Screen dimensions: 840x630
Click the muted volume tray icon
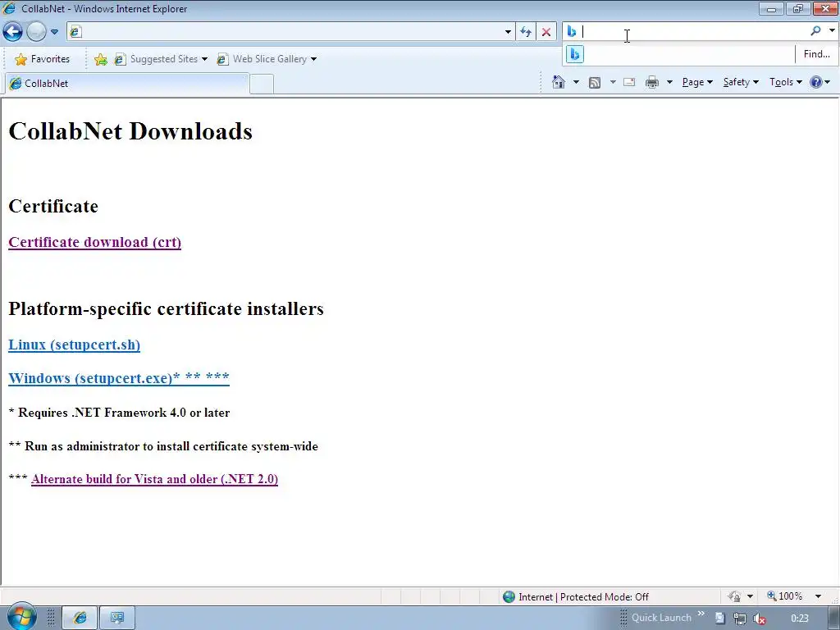(759, 619)
